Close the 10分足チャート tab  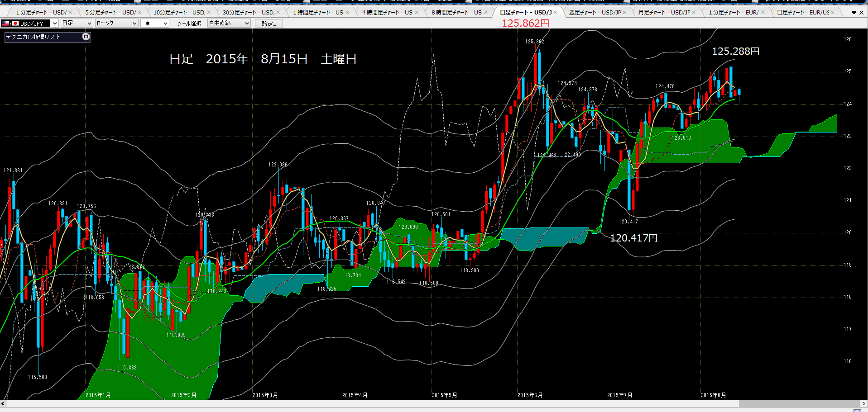[x=209, y=12]
